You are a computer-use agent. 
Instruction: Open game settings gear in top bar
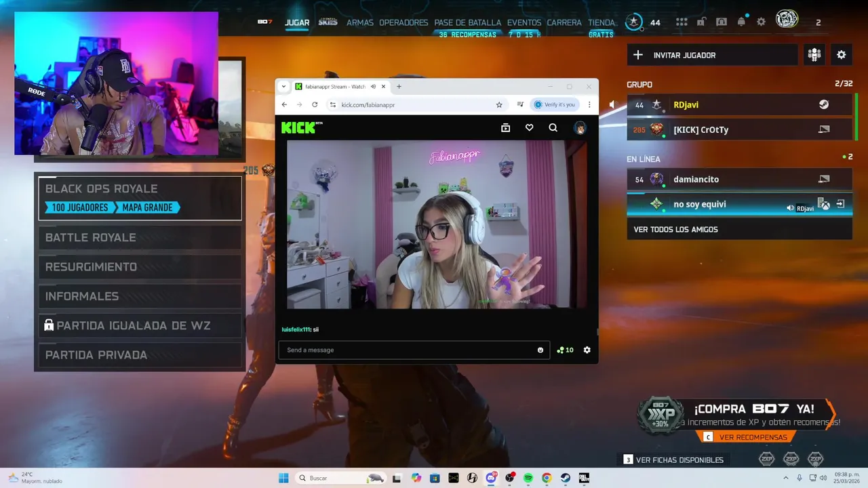coord(762,22)
